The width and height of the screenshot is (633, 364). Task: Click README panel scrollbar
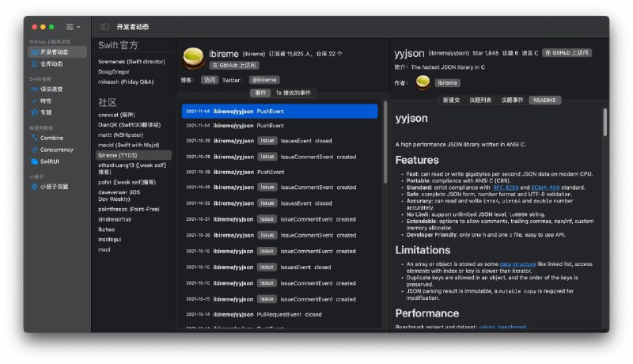(x=605, y=123)
